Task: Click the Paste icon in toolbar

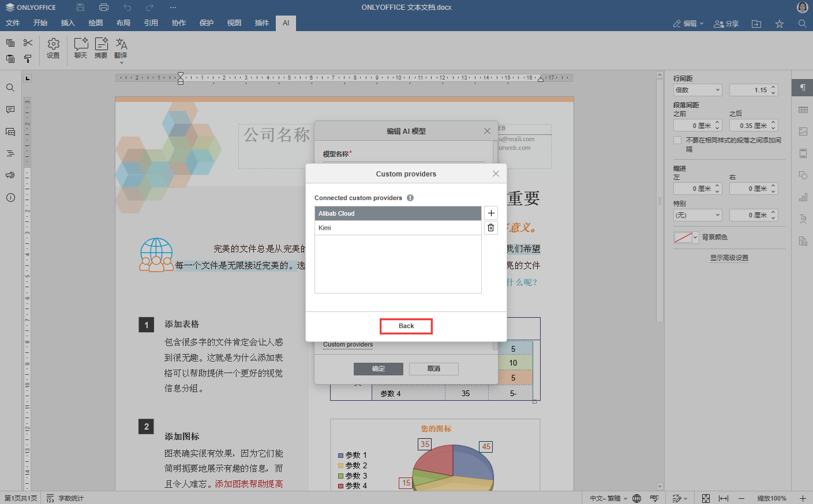Action: [10, 58]
